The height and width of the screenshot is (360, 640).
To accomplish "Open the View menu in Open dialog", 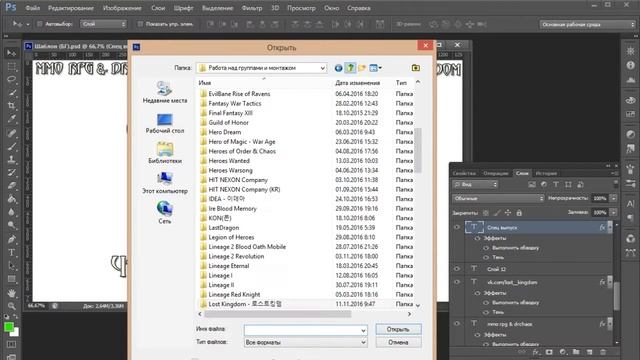I will pos(376,68).
